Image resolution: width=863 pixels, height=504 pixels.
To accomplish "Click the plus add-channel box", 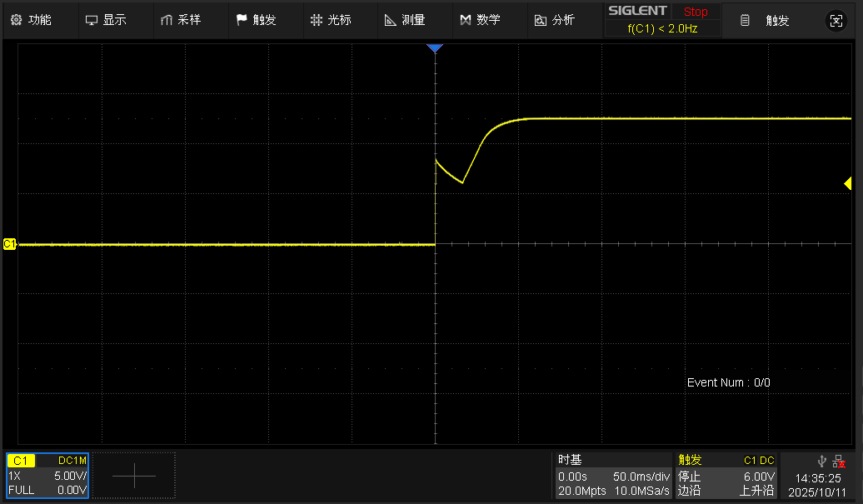I will click(134, 476).
